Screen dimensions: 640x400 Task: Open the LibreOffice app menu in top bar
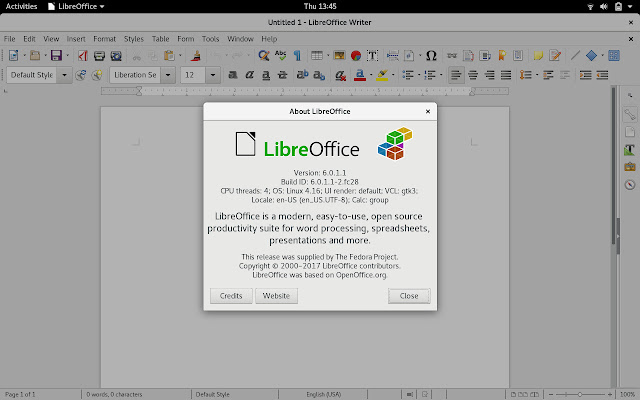[x=76, y=6]
